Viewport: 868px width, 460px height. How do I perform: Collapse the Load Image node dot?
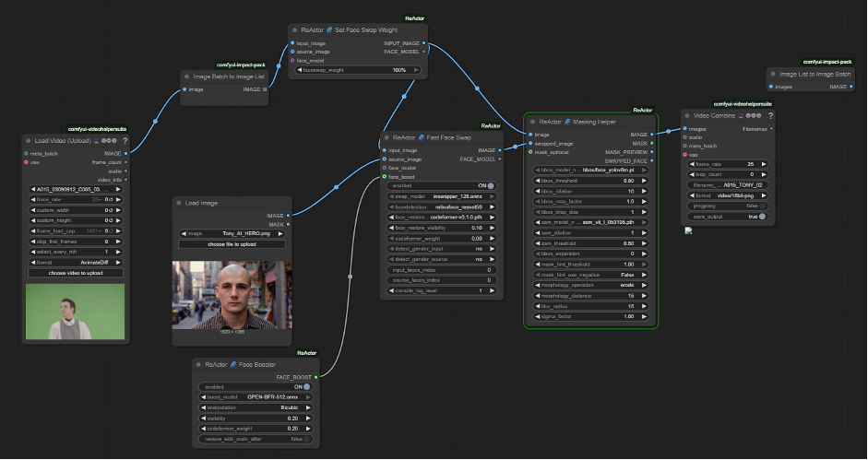[x=179, y=203]
